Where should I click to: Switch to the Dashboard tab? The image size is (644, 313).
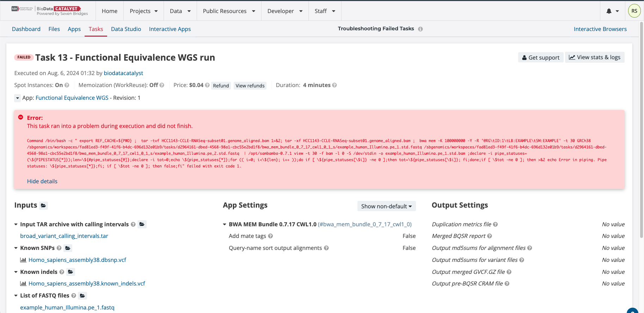coord(26,29)
